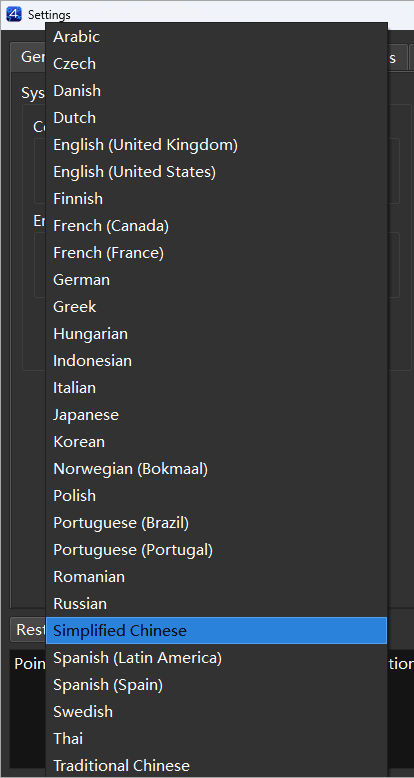Choose Portuguese (Brazil) language

216,522
